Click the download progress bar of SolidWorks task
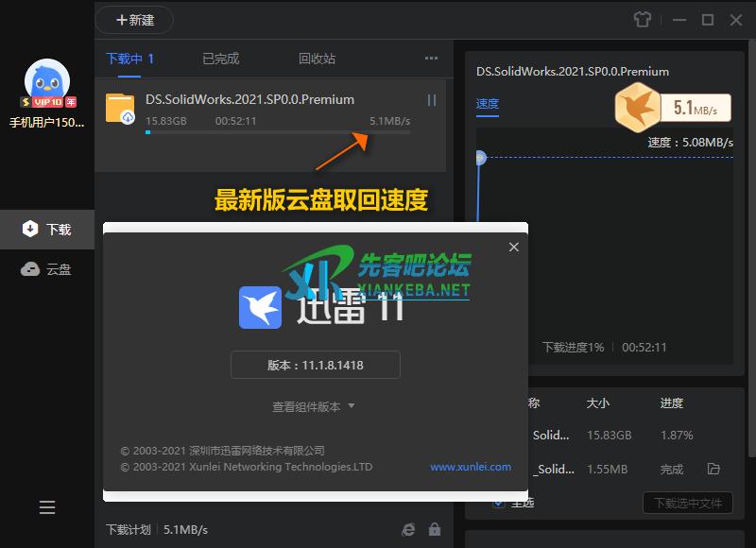Image resolution: width=756 pixels, height=548 pixels. click(x=277, y=132)
